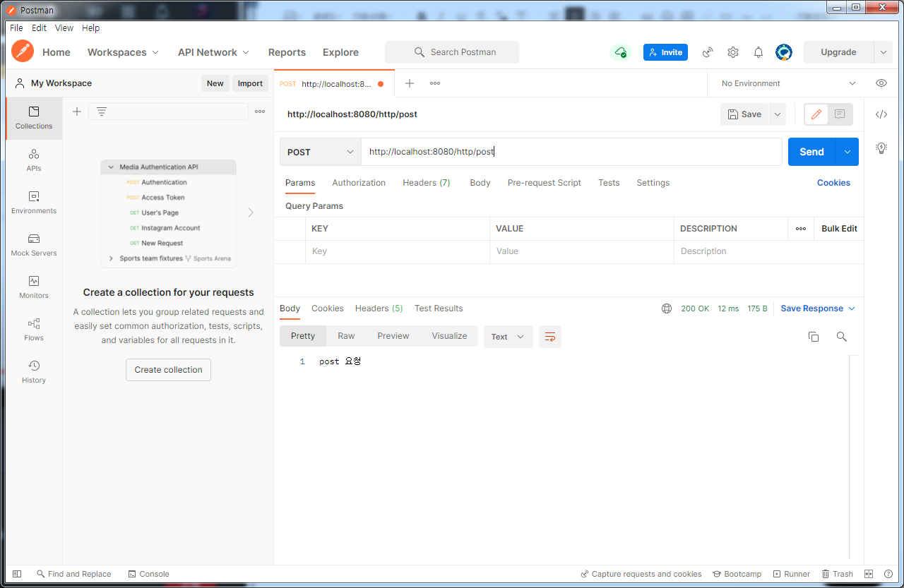Click the query param Key input cell
This screenshot has height=588, width=904.
click(x=398, y=251)
